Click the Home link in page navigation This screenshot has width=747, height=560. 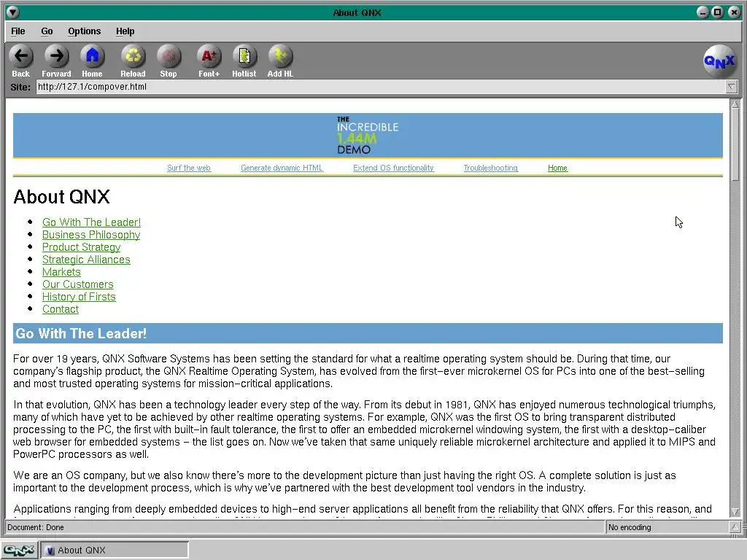pyautogui.click(x=557, y=168)
